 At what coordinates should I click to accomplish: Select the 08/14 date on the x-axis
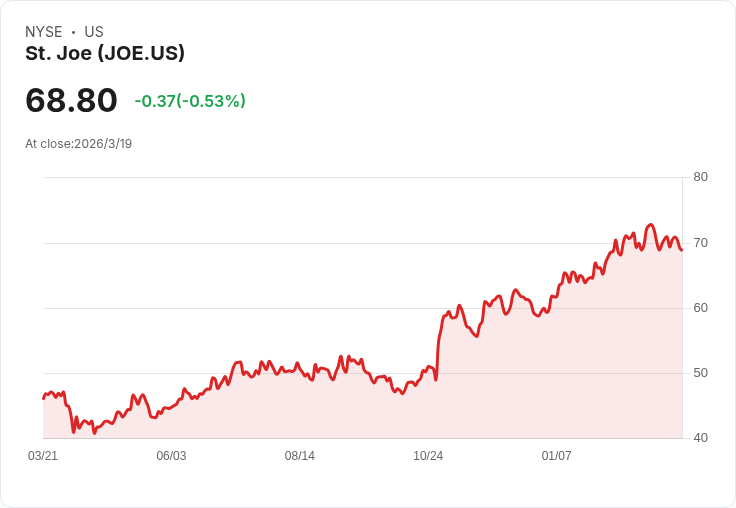300,456
